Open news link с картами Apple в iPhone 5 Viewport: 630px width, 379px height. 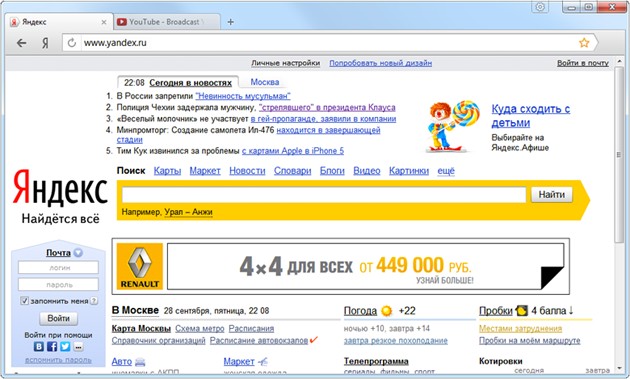(x=292, y=151)
